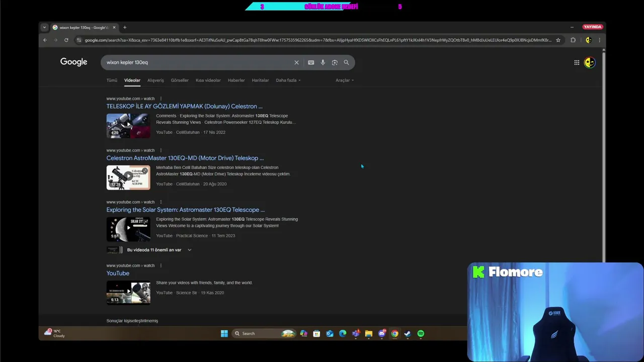Click the Google logo
644x362 pixels.
coord(73,62)
